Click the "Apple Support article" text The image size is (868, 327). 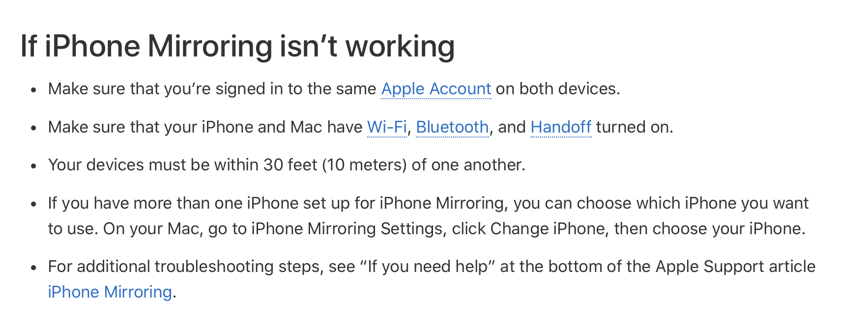click(x=735, y=267)
